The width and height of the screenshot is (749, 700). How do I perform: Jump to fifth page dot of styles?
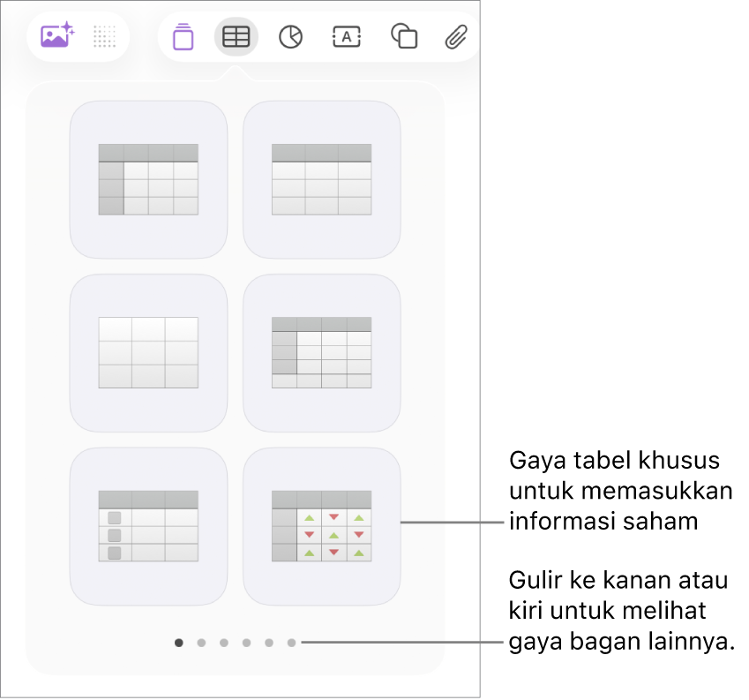(x=269, y=643)
